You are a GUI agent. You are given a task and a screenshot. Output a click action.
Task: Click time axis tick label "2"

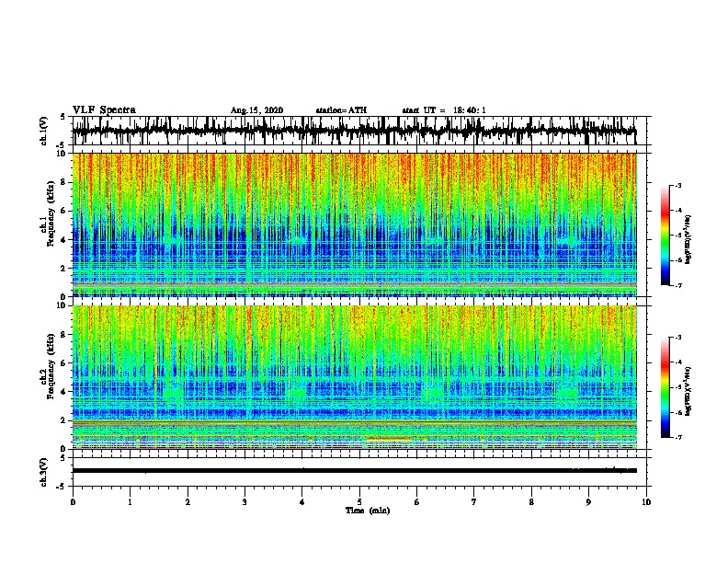point(188,502)
